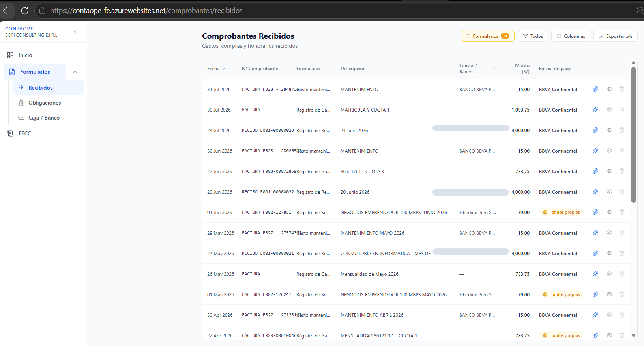This screenshot has width=644, height=346.
Task: Click Fondos propios badge for 22 Apr 2026
Action: [x=561, y=335]
